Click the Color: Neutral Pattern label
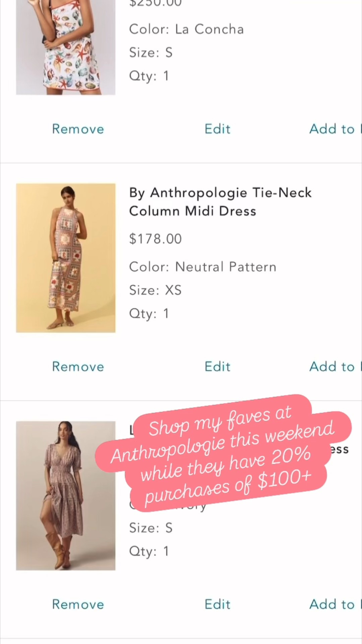Image resolution: width=362 pixels, height=644 pixels. (x=202, y=267)
